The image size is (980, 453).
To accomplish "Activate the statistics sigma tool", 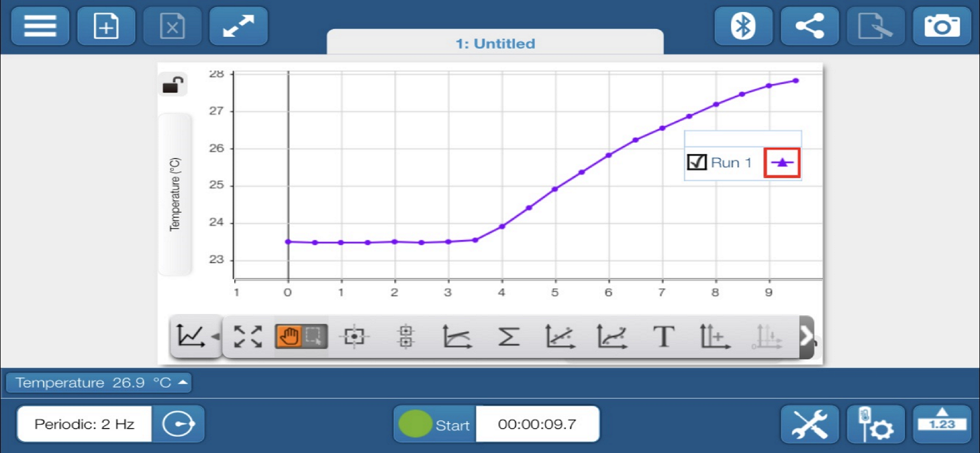I will 509,337.
